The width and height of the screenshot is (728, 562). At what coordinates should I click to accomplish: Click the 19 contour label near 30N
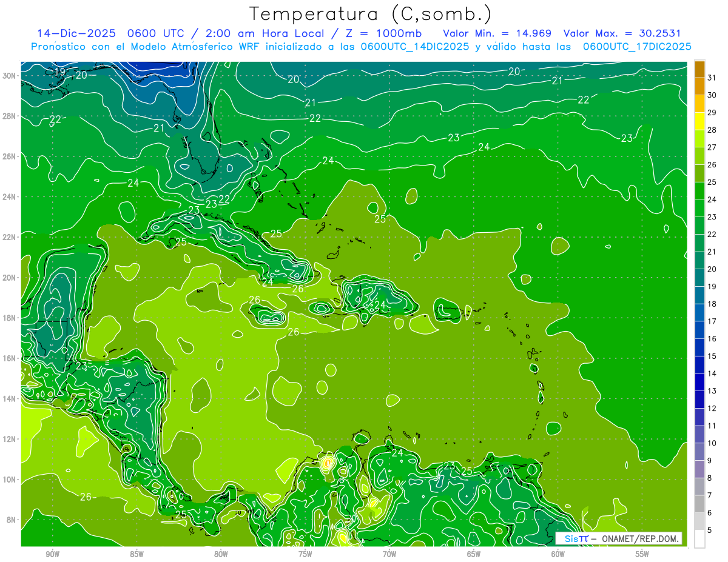click(x=59, y=72)
